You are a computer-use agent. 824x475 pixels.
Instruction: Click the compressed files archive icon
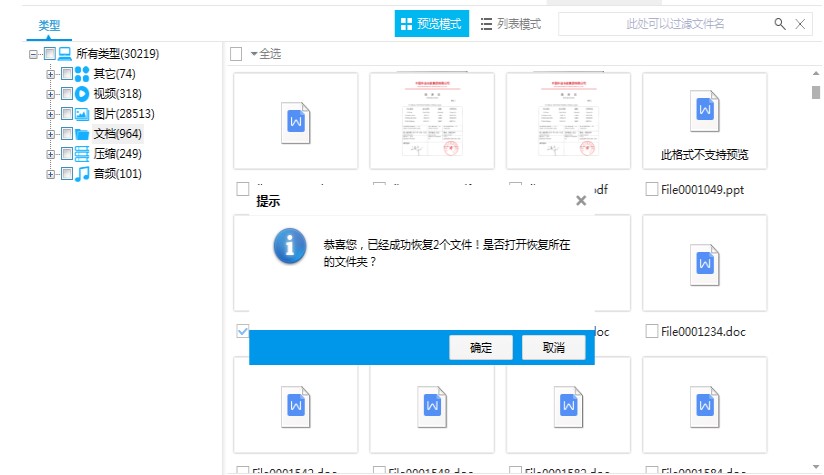click(82, 154)
